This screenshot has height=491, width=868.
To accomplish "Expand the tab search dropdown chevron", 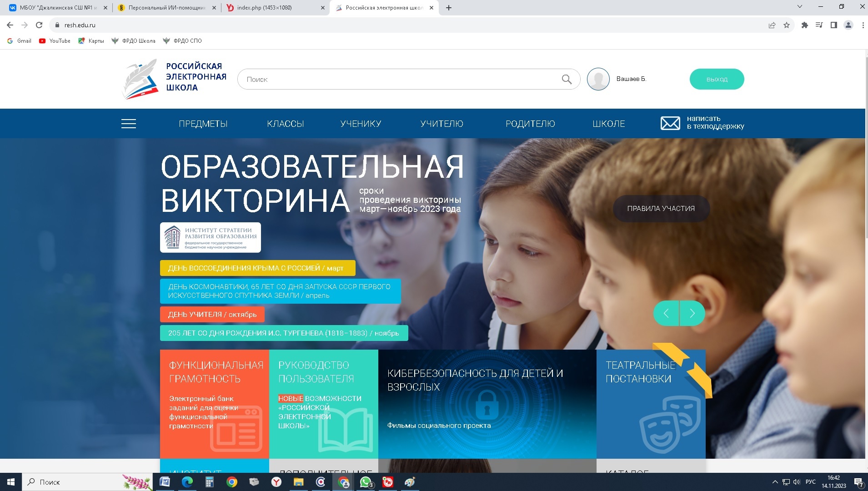I will (x=799, y=7).
